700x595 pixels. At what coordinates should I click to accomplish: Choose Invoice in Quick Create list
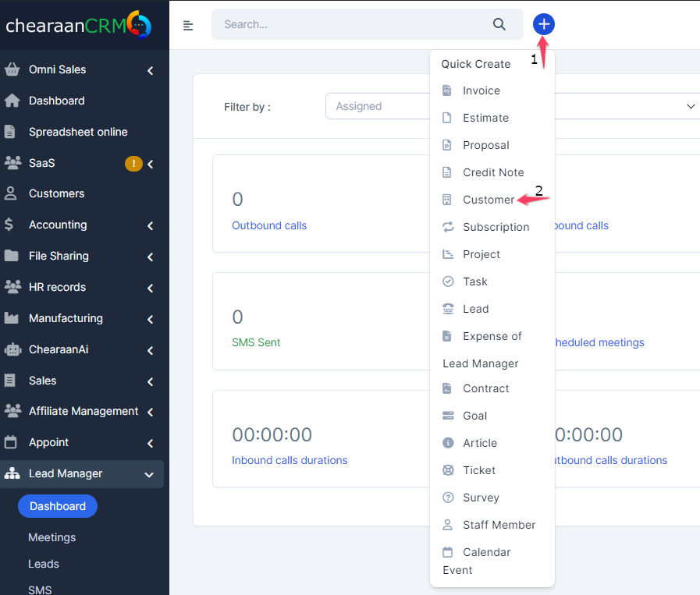click(x=481, y=90)
